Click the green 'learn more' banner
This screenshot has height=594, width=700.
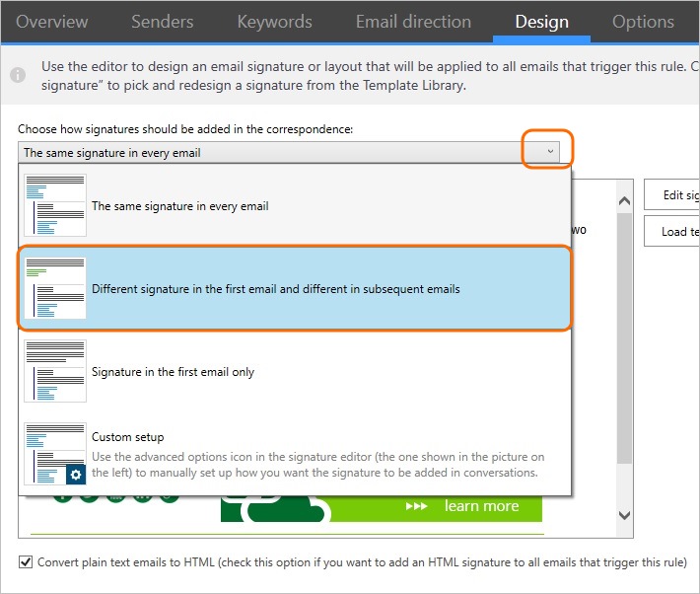382,508
